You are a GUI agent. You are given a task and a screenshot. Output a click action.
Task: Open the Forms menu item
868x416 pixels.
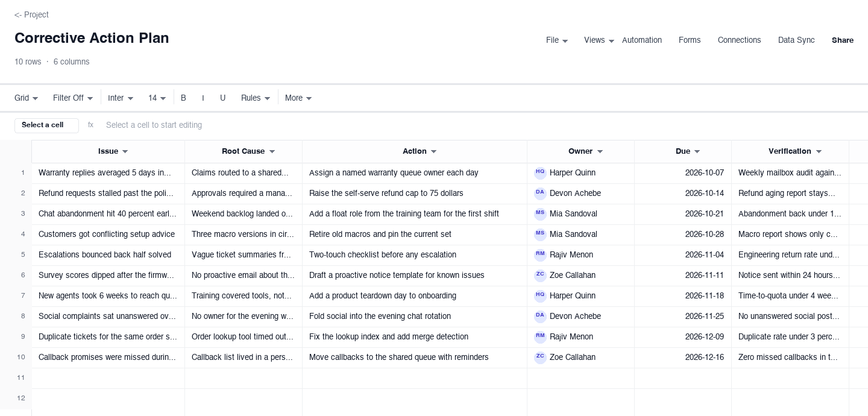coord(690,40)
